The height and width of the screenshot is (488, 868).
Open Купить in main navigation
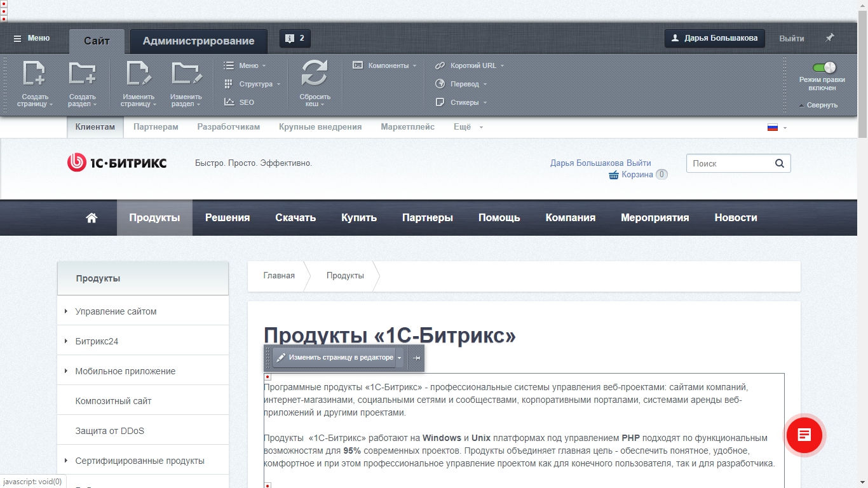359,218
